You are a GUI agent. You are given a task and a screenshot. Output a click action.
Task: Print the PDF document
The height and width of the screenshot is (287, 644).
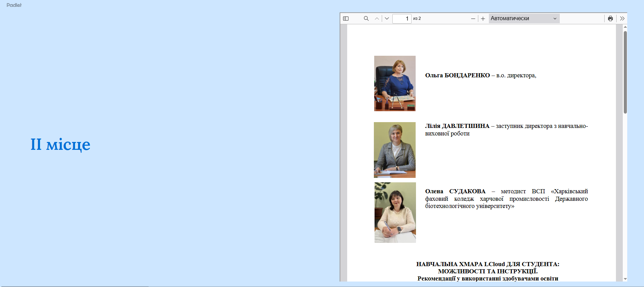(x=610, y=18)
